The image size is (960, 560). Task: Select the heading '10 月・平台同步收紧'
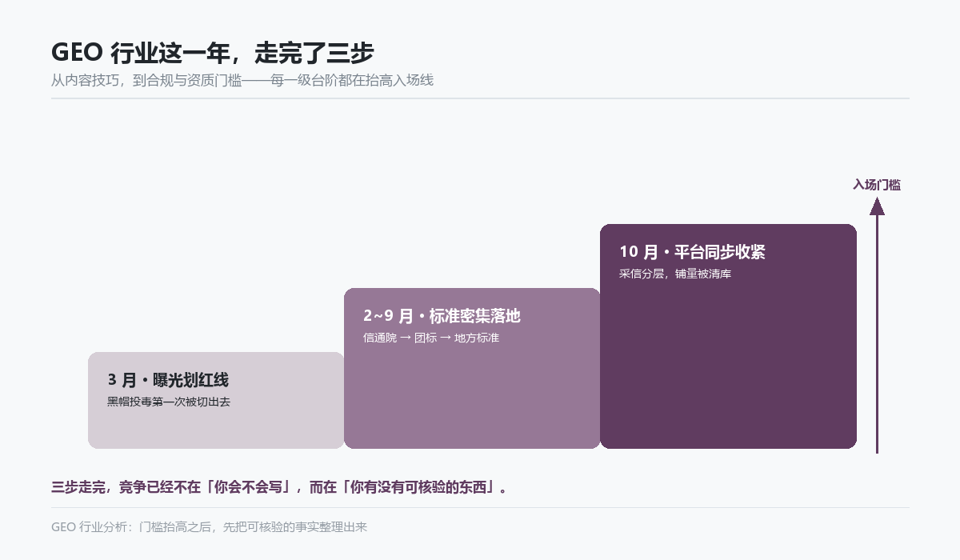(x=692, y=252)
